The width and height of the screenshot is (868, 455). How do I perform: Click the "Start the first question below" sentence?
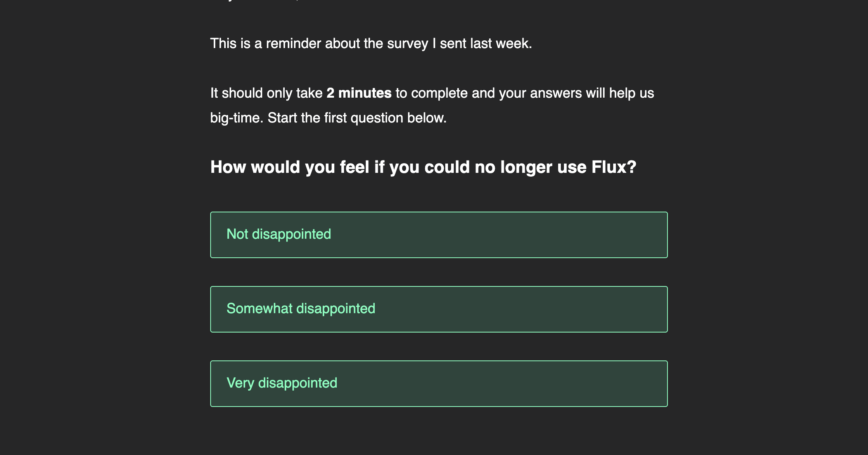[357, 118]
